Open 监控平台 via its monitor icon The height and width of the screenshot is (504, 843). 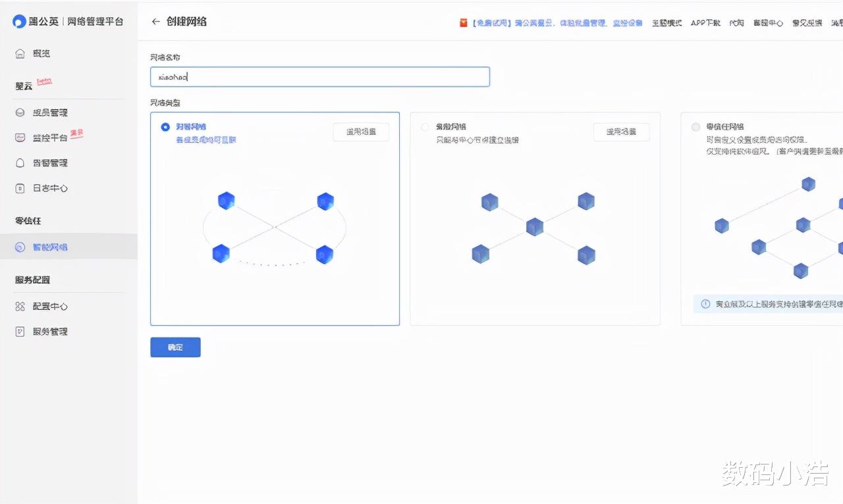[x=20, y=138]
